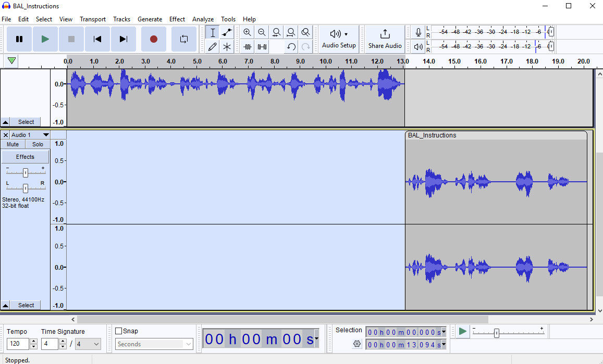603x364 pixels.
Task: Select the Selection tool
Action: 213,32
